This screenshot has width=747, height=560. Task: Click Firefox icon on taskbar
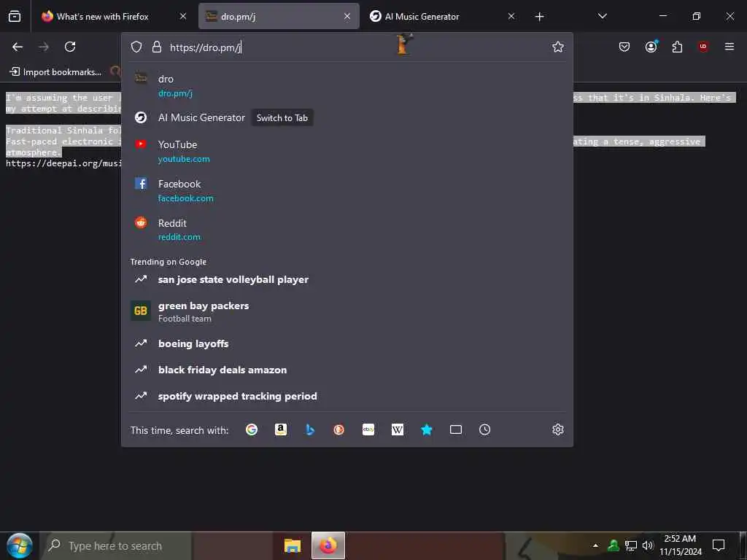[x=328, y=545]
